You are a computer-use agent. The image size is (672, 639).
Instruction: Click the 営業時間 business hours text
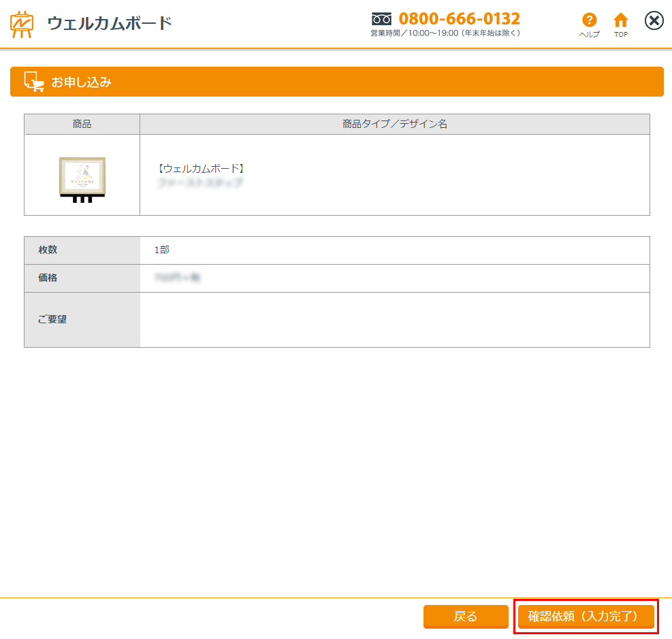pyautogui.click(x=445, y=33)
